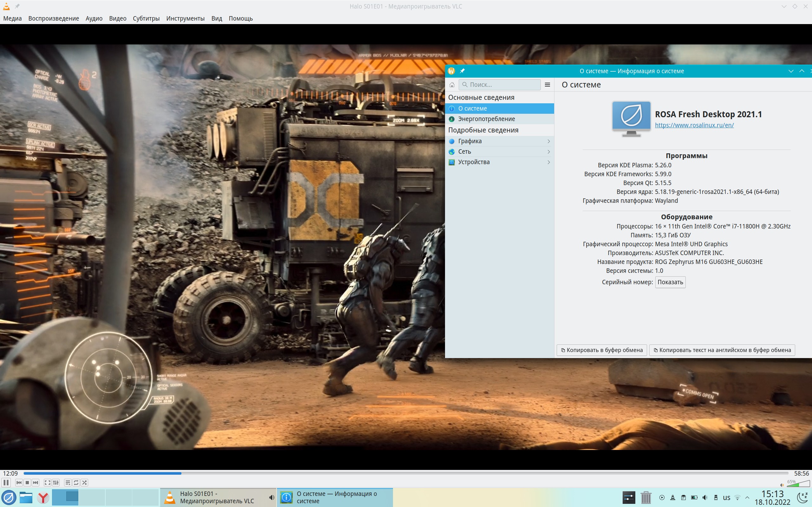The image size is (812, 507).
Task: Open the Инструменты menu
Action: point(185,18)
